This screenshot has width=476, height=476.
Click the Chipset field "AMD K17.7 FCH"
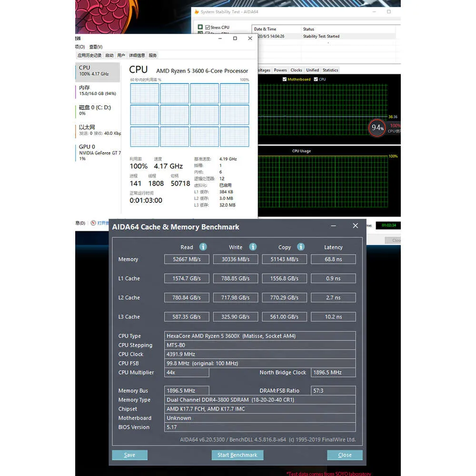[x=260, y=409]
